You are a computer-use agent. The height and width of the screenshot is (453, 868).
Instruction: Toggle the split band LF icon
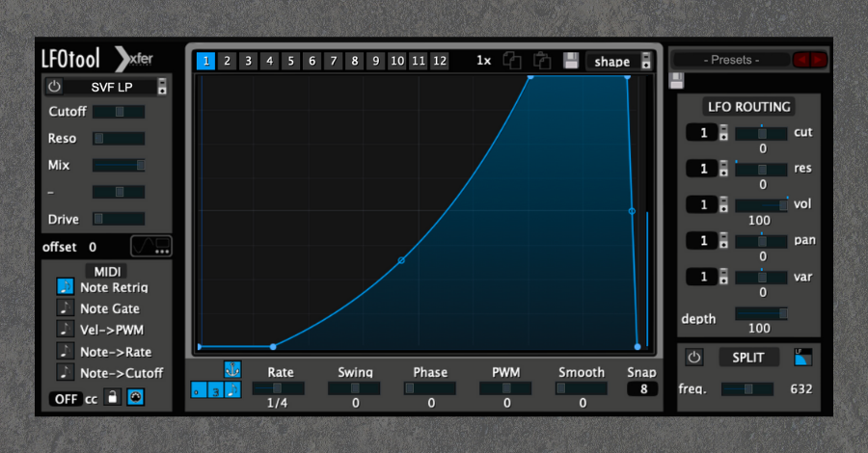pos(802,358)
